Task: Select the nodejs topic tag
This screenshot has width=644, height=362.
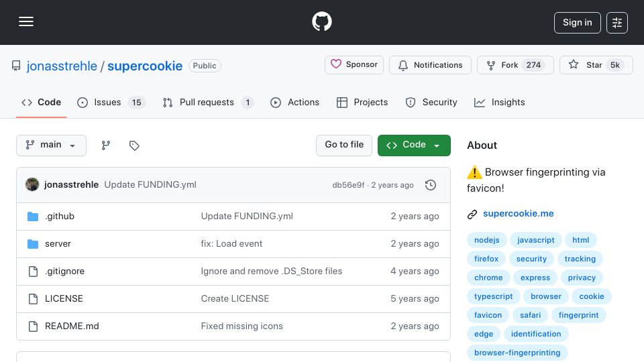Action: tap(487, 240)
